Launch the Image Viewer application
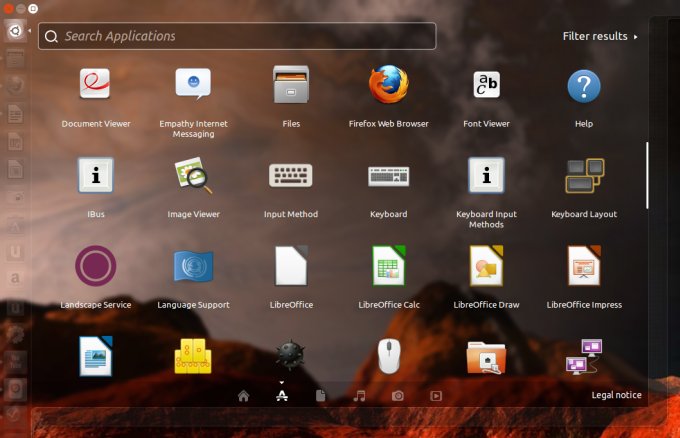 193,176
